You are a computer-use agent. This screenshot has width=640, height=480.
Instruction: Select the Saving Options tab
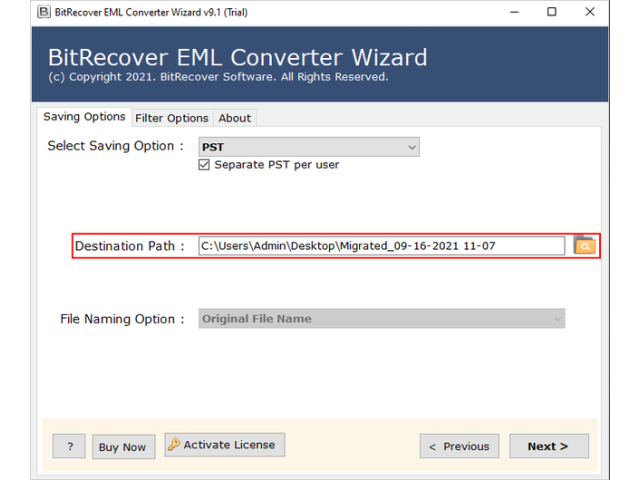pos(85,117)
